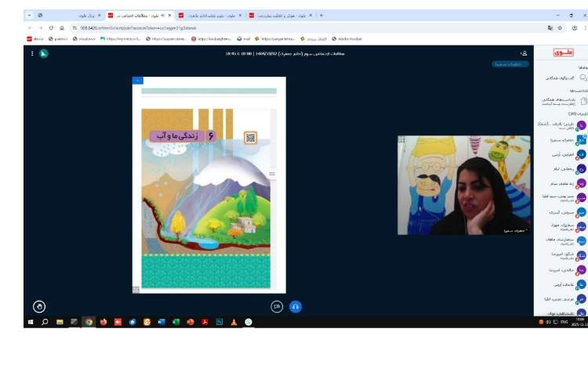588x376 pixels.
Task: Click the green connection status icon beside options
Action: [45, 53]
